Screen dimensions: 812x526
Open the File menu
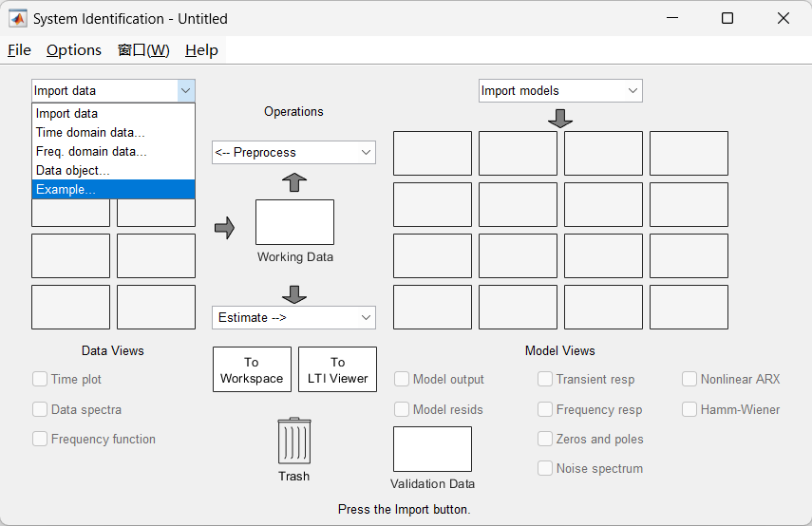[x=19, y=50]
